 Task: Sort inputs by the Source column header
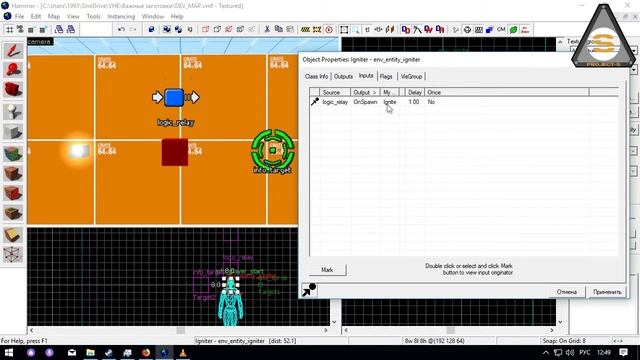click(335, 92)
